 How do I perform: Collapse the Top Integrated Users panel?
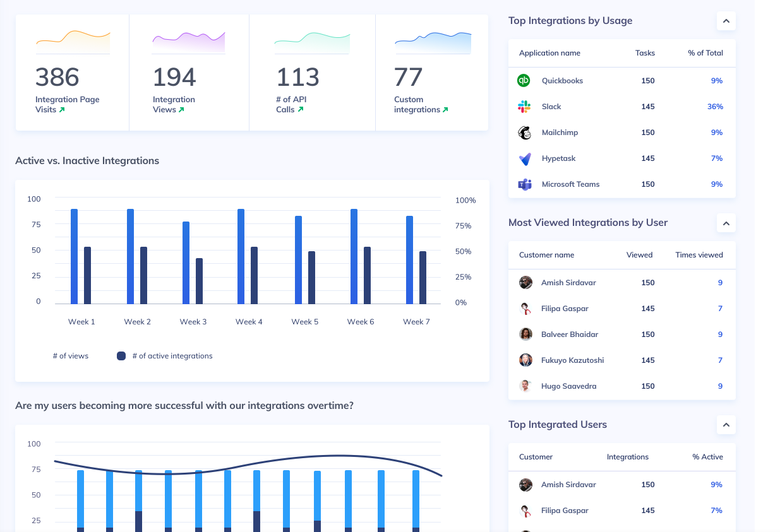[726, 425]
